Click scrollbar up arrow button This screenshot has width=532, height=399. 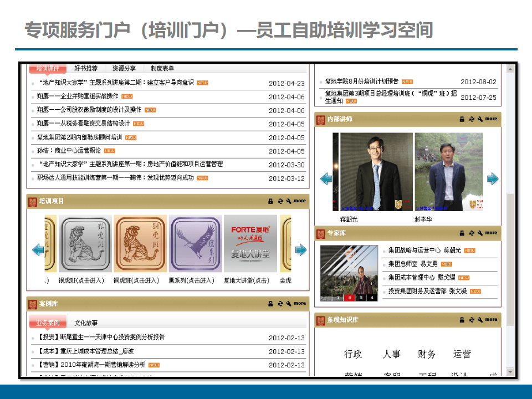tap(510, 69)
